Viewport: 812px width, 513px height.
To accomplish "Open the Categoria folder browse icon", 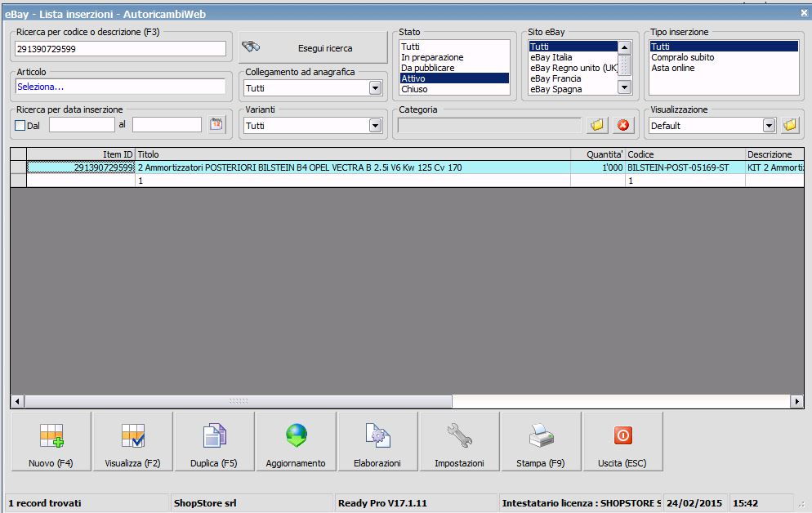I will (x=596, y=125).
